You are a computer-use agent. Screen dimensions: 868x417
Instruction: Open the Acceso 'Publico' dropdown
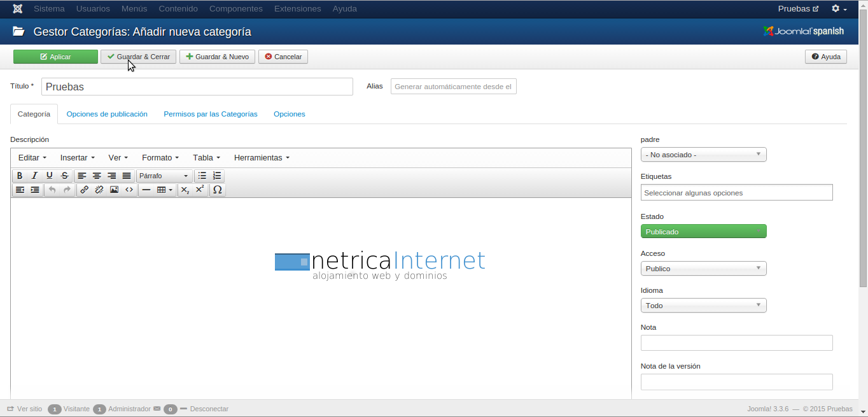(x=703, y=269)
